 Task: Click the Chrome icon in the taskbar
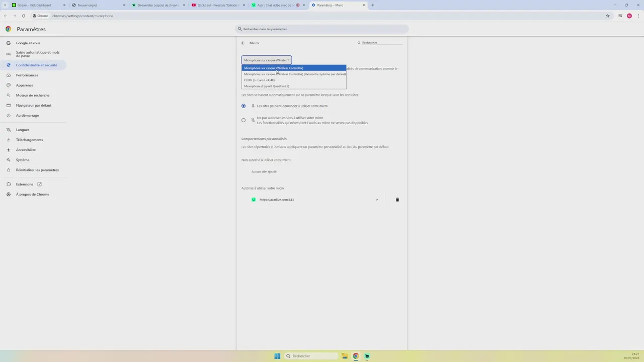(356, 356)
